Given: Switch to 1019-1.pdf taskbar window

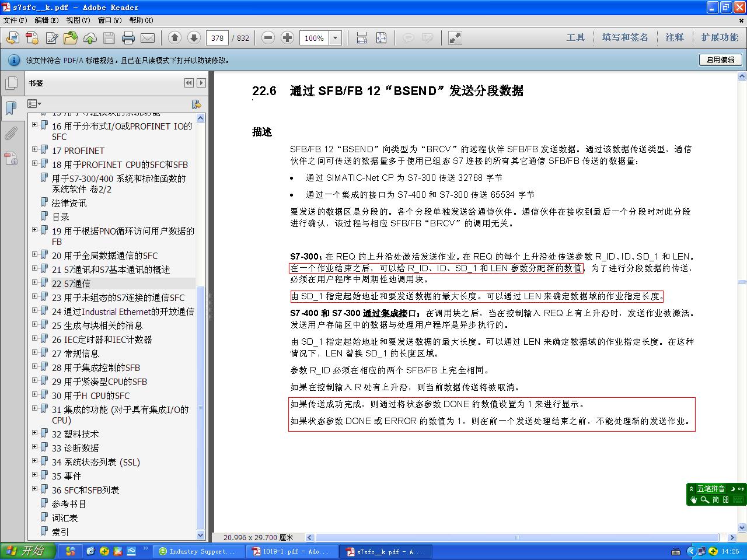Looking at the screenshot, I should click(291, 551).
